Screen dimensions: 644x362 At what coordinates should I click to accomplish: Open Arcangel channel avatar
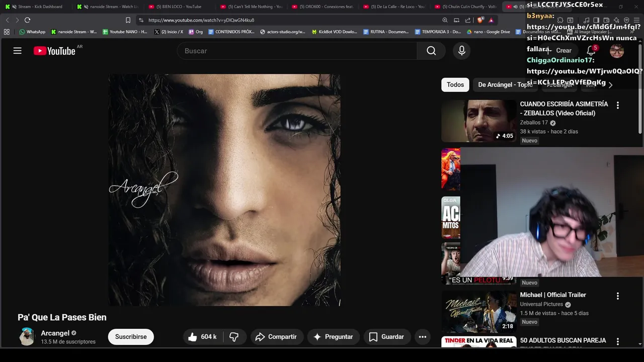click(x=27, y=337)
